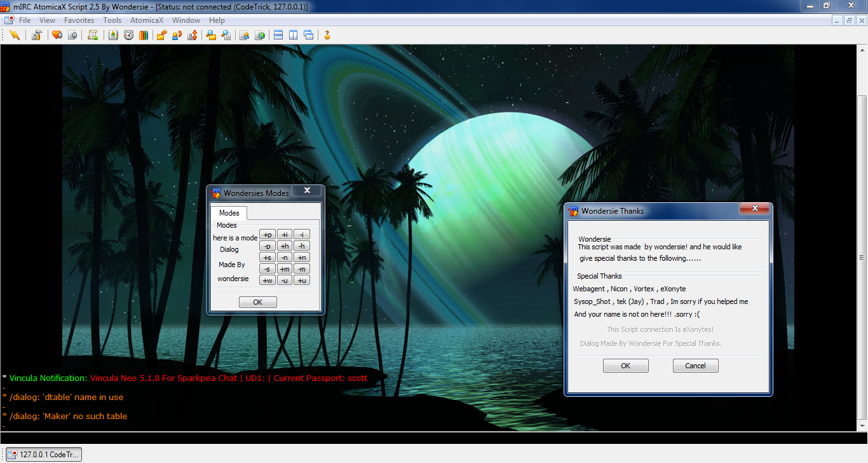Click the server page icon next to the heart
The height and width of the screenshot is (463, 868).
(72, 35)
